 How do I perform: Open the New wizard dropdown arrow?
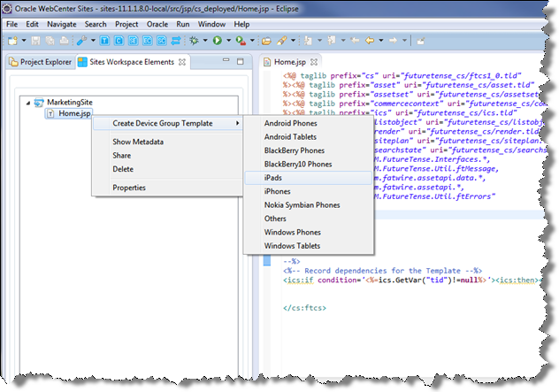24,41
